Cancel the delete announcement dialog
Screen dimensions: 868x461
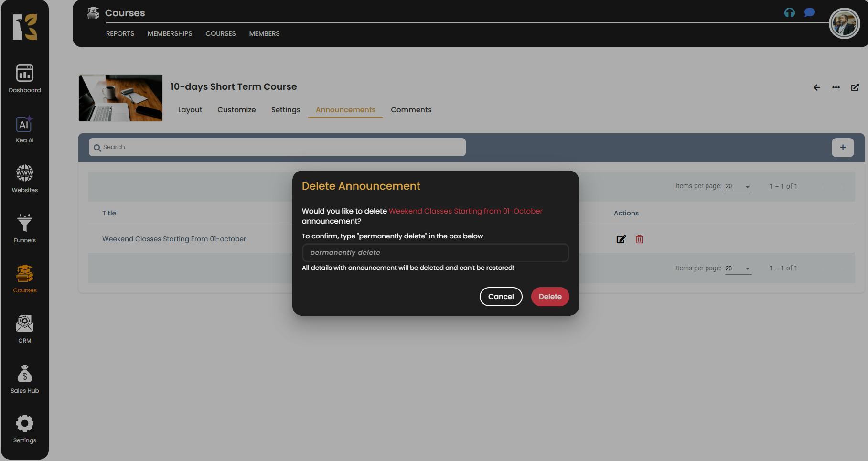pos(501,297)
